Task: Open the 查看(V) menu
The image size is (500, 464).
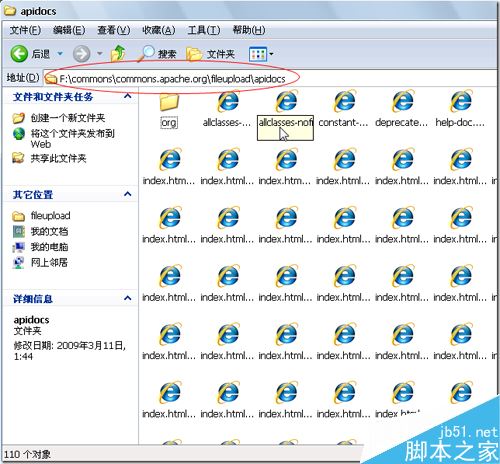Action: click(x=114, y=30)
